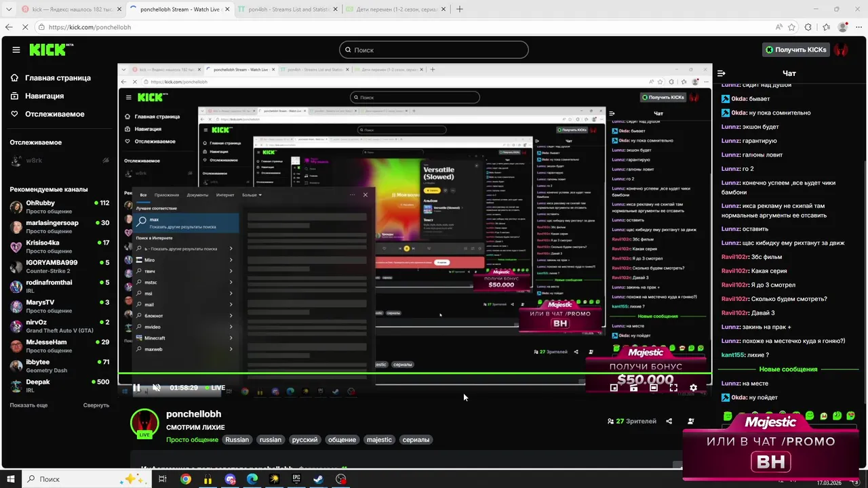Viewport: 868px width, 488px height.
Task: Toggle theater mode on player
Action: click(x=654, y=388)
